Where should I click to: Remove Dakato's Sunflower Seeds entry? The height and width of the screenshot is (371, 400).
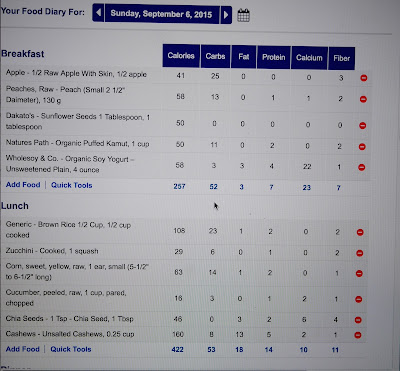pos(363,126)
